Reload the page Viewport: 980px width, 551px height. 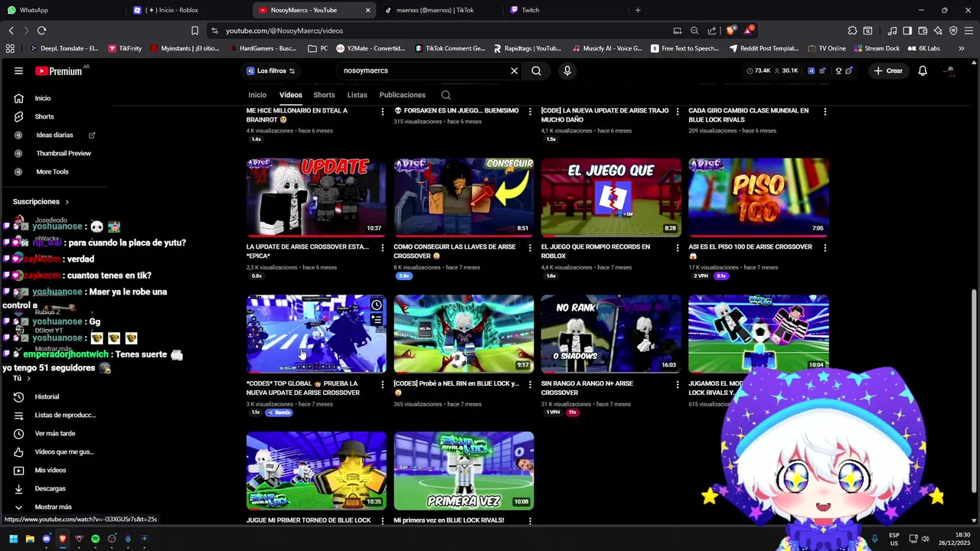(41, 31)
